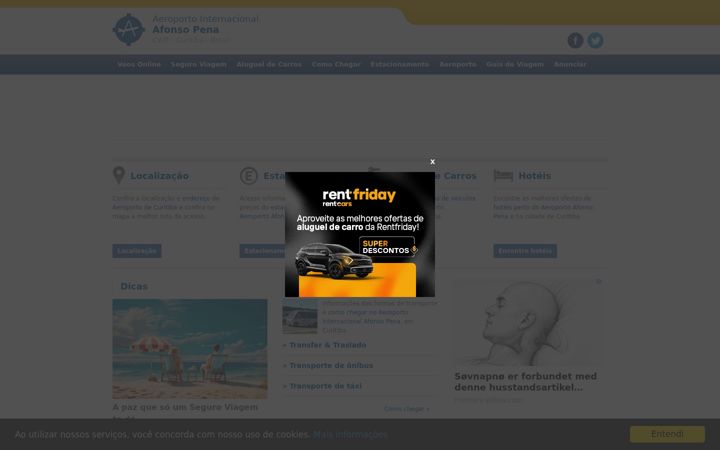Open Aeroporto menu item

pyautogui.click(x=458, y=64)
